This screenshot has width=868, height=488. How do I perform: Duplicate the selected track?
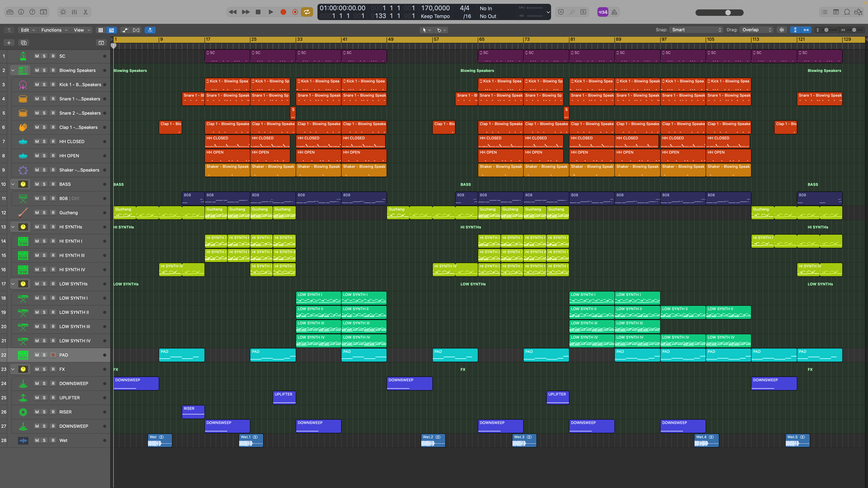click(x=24, y=43)
